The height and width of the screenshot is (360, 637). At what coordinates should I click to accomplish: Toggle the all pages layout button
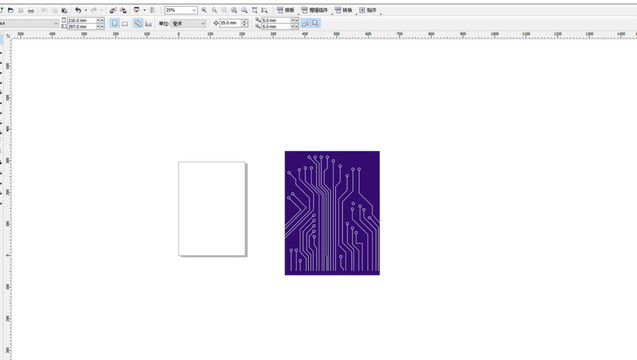click(x=138, y=24)
